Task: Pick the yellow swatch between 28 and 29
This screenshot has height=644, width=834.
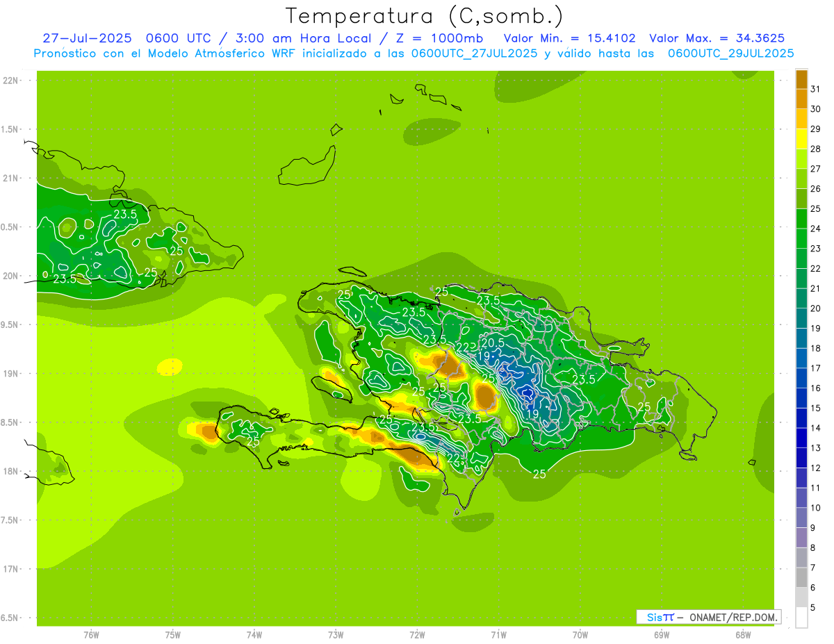Action: [x=801, y=139]
